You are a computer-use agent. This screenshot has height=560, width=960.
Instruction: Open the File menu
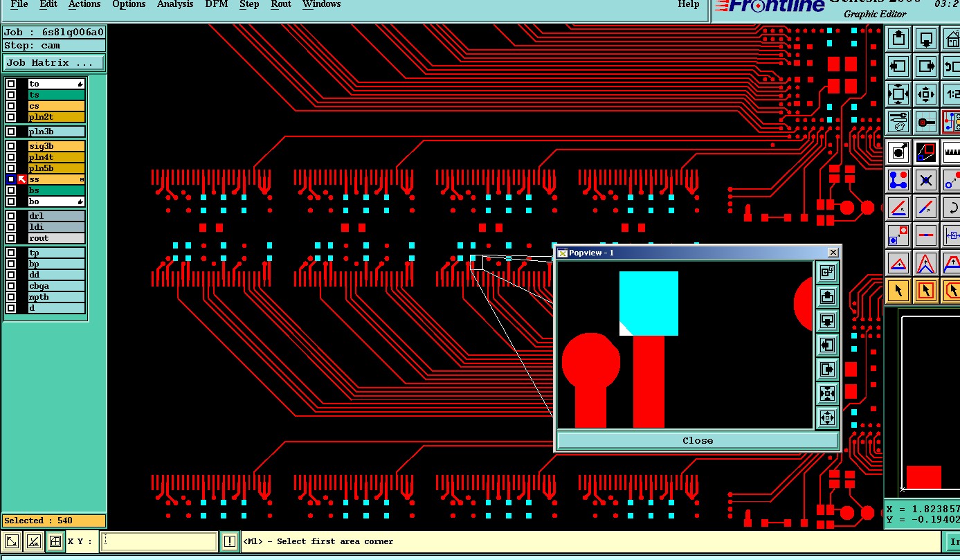coord(19,4)
